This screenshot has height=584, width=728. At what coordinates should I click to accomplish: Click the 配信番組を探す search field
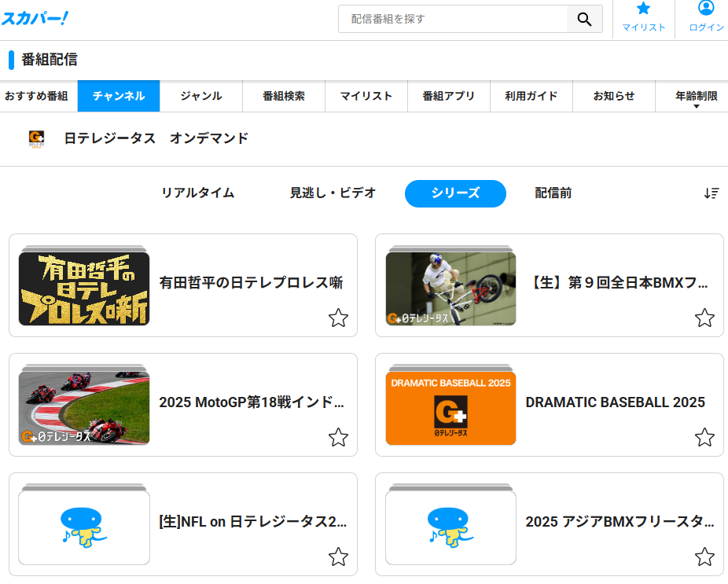[x=453, y=20]
